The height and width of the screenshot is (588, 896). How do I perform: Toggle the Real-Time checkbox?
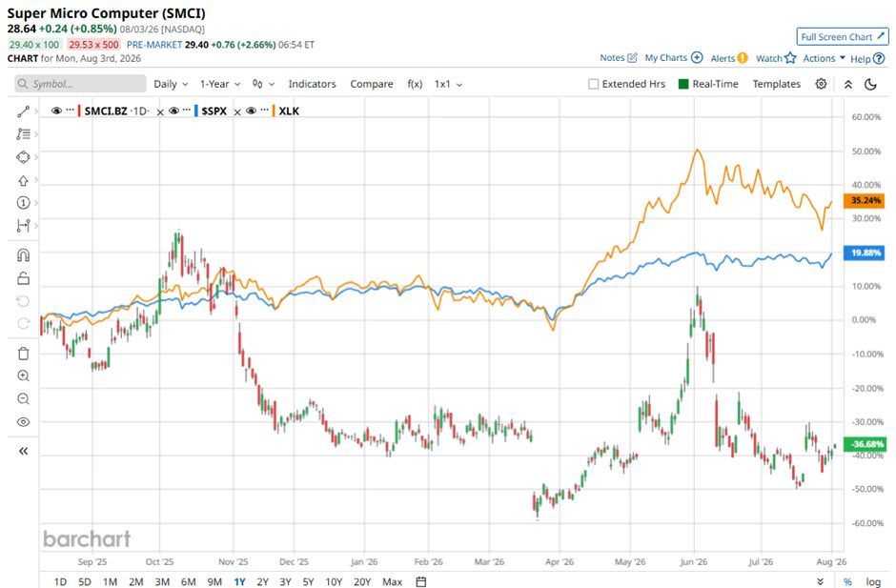(682, 84)
